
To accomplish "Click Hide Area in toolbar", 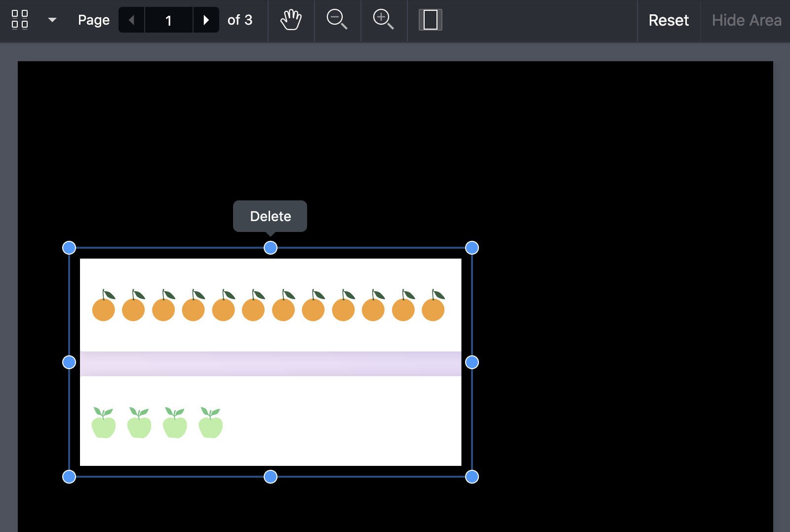I will 746,20.
